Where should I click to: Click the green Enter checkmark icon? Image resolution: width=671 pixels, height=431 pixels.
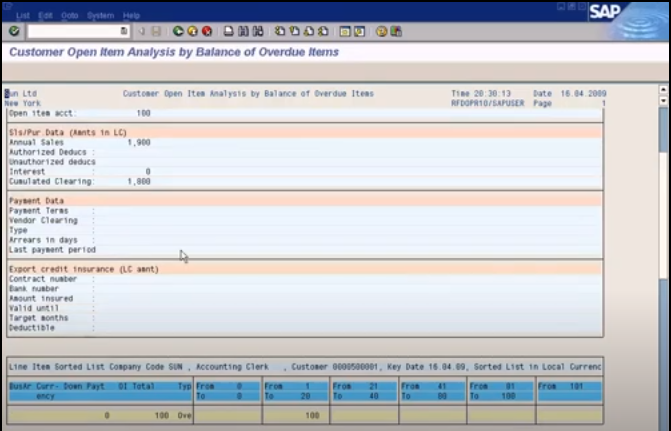[14, 31]
